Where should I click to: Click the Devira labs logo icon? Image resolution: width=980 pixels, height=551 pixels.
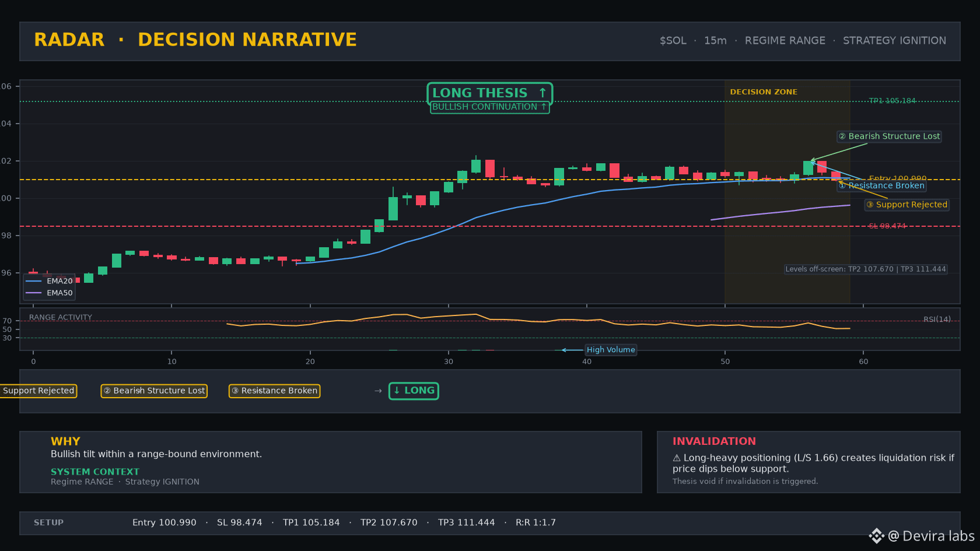pos(876,536)
